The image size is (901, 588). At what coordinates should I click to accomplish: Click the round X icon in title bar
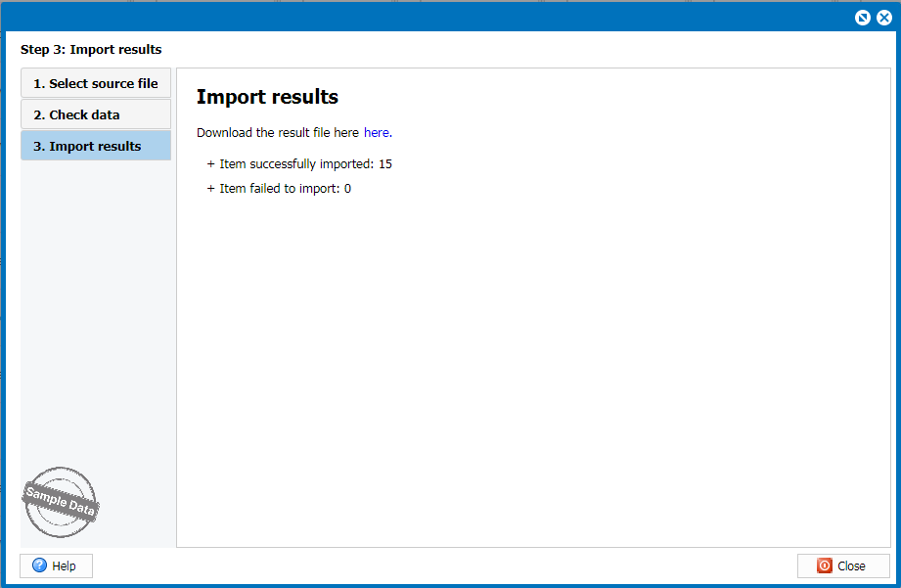(883, 18)
